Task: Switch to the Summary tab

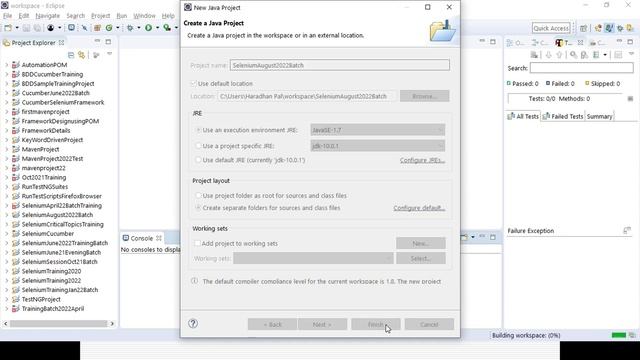Action: point(599,116)
